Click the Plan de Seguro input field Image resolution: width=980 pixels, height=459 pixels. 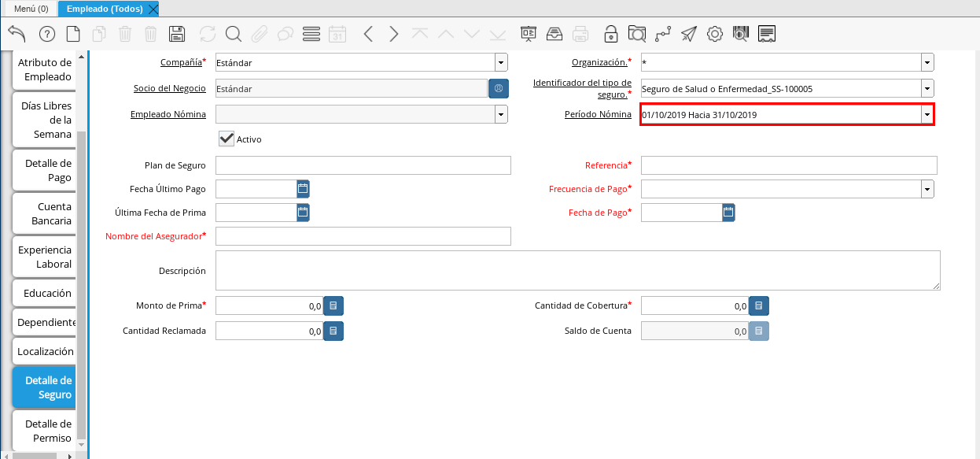point(363,165)
